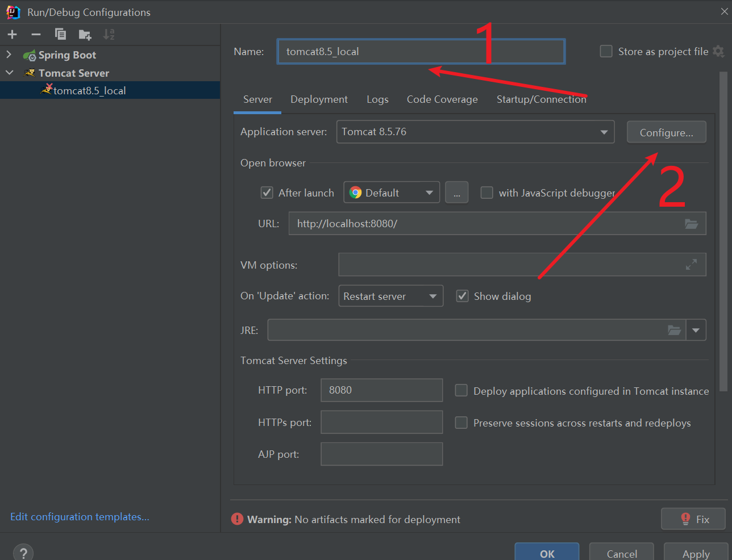Click the Apply button

pyautogui.click(x=696, y=553)
